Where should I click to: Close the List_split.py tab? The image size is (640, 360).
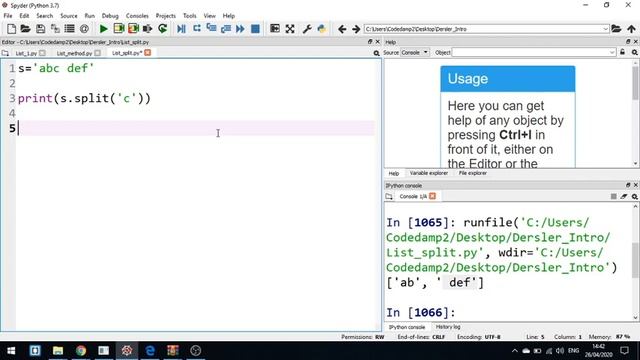(x=148, y=53)
